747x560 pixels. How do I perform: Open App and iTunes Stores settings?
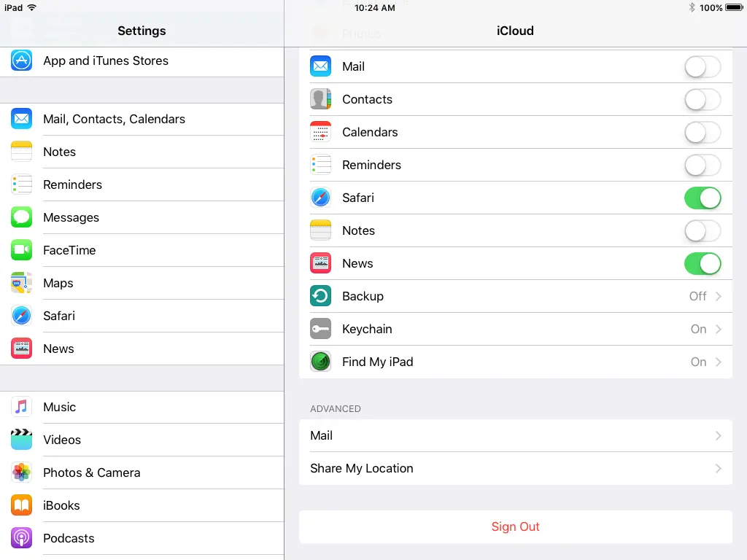coord(142,61)
